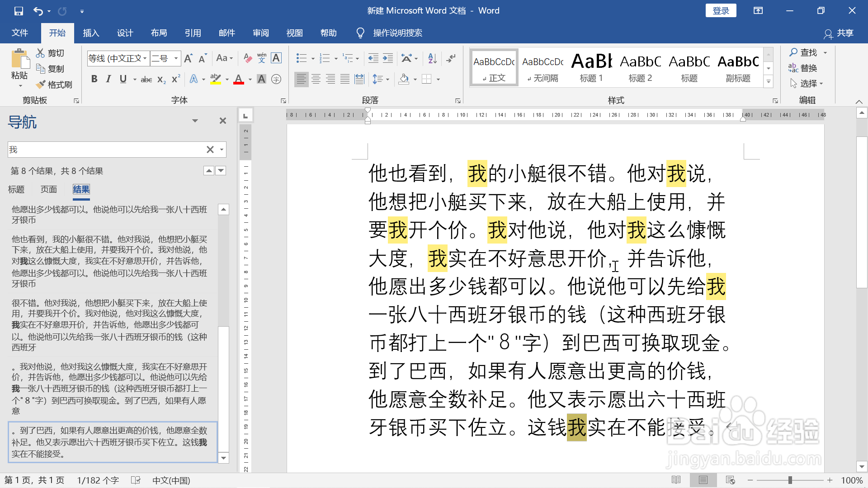Select the Format Painter tool
Image resolution: width=868 pixels, height=488 pixels.
(54, 84)
